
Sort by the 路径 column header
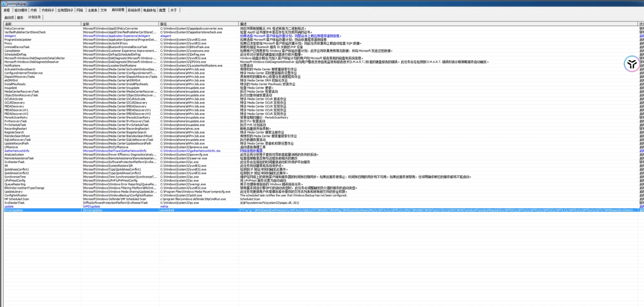click(x=199, y=24)
